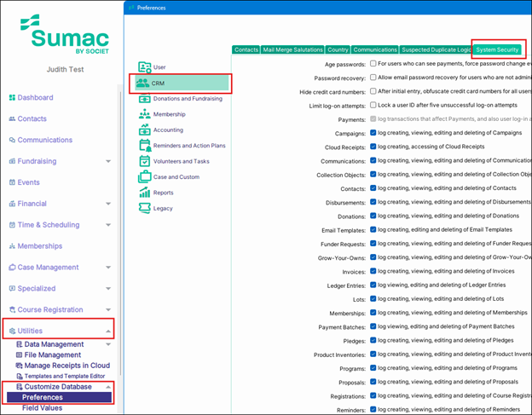Select the Legacy category icon

pyautogui.click(x=143, y=208)
